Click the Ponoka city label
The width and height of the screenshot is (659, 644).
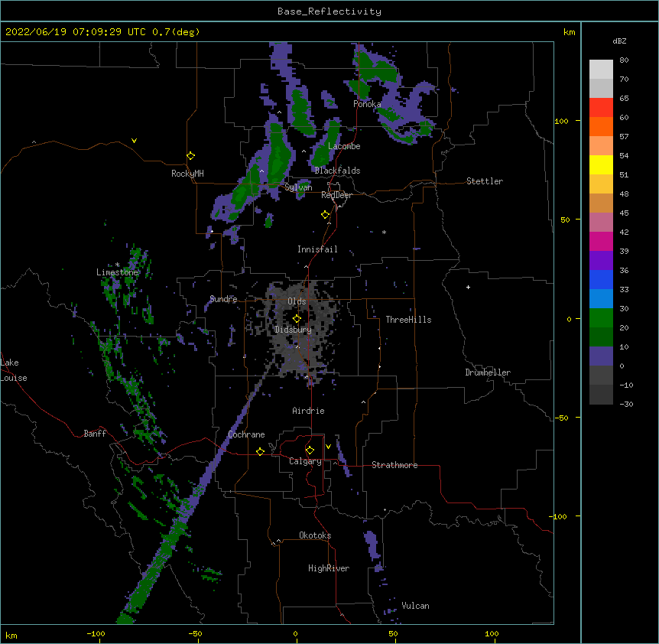[367, 104]
